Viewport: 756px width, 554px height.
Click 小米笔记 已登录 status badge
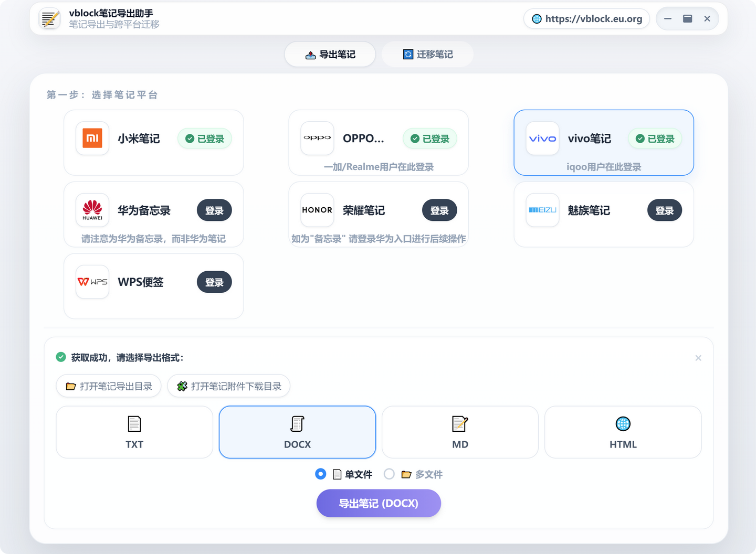click(205, 138)
